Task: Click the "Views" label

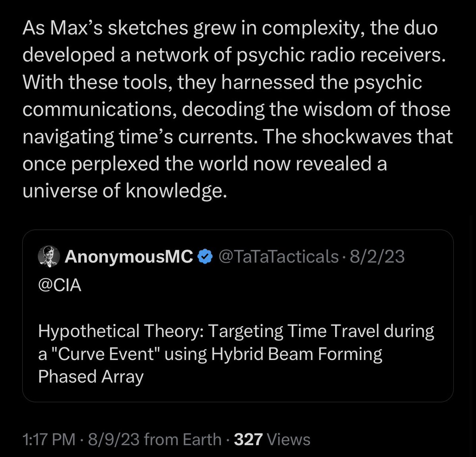Action: (289, 439)
